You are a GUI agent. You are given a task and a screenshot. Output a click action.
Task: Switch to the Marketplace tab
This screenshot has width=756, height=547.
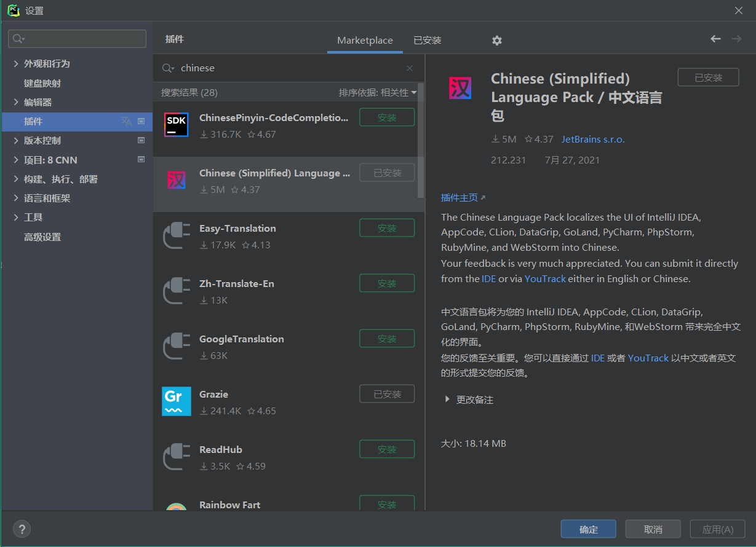365,40
